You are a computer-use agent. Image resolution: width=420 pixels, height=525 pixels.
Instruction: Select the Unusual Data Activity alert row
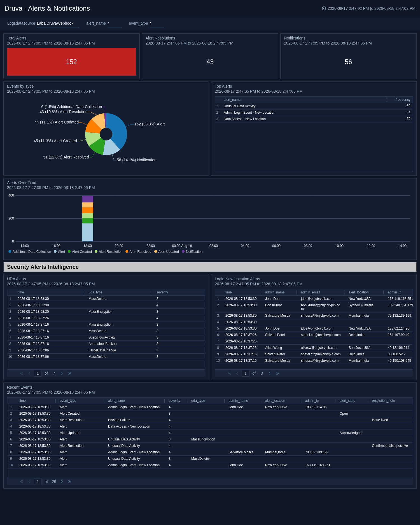[x=314, y=106]
